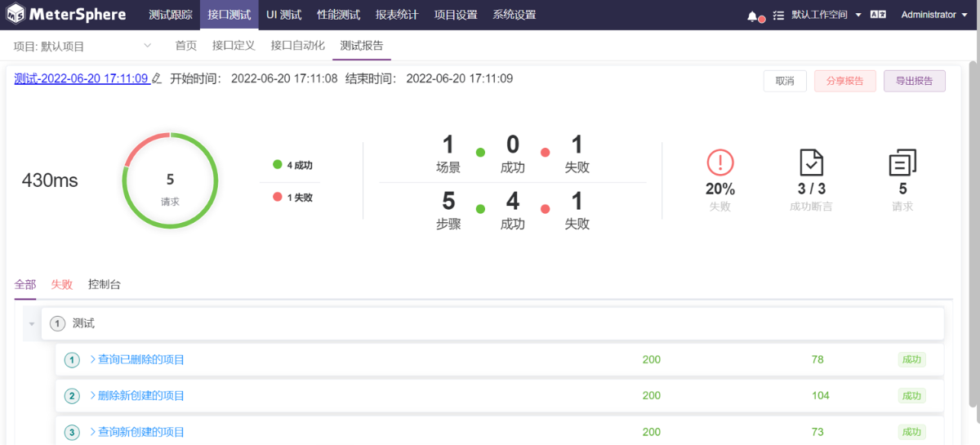Open the UI 测试 menu

pyautogui.click(x=284, y=15)
